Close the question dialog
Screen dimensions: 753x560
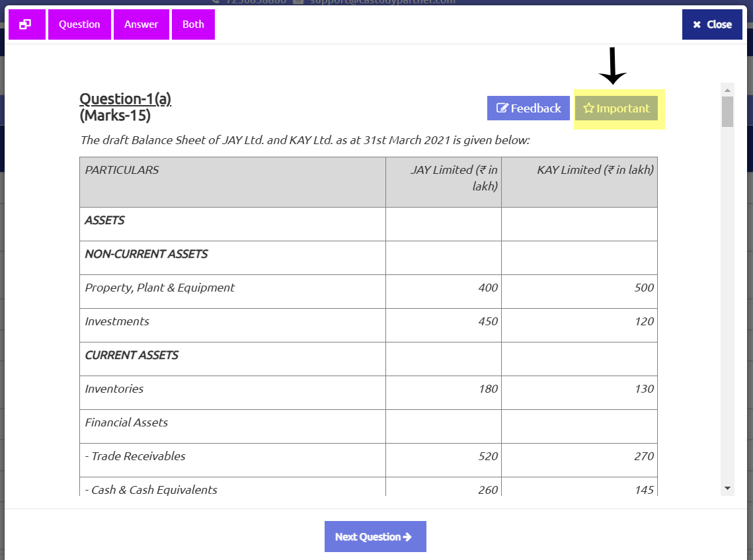coord(712,24)
